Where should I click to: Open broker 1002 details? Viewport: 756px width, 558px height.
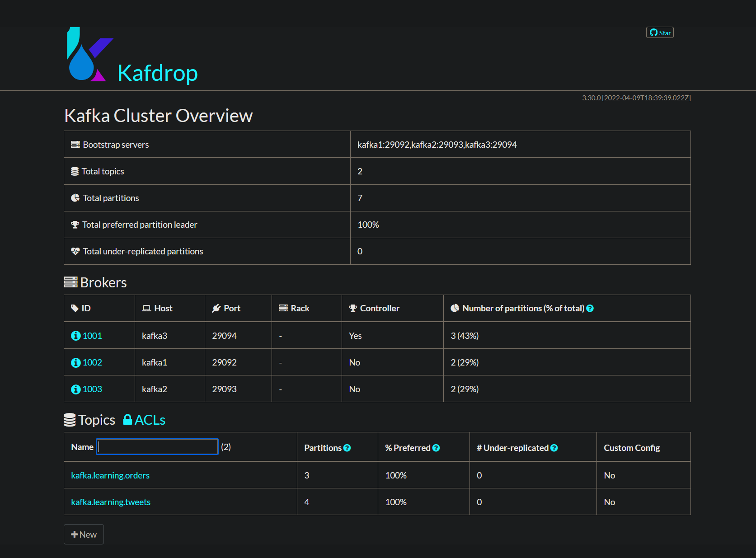pyautogui.click(x=92, y=362)
